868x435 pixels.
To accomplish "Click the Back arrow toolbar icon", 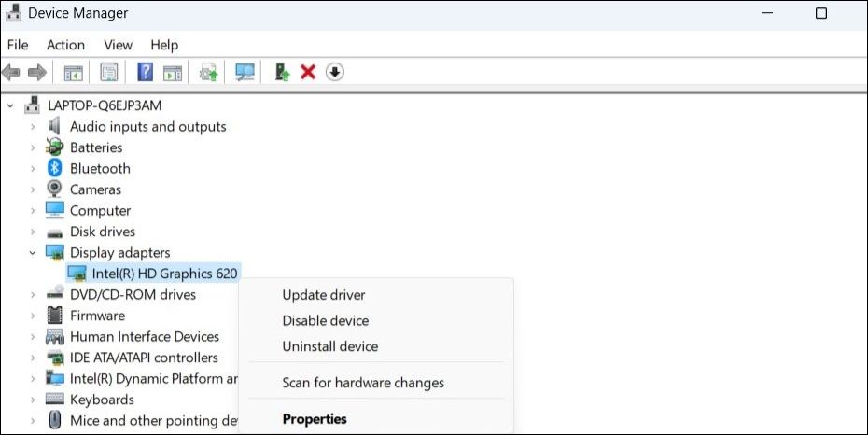I will tap(11, 72).
